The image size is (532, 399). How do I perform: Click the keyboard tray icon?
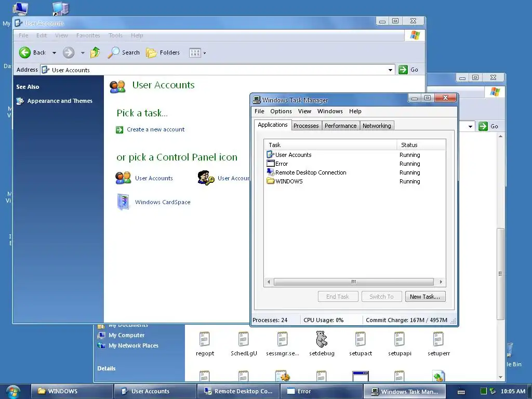click(x=461, y=392)
